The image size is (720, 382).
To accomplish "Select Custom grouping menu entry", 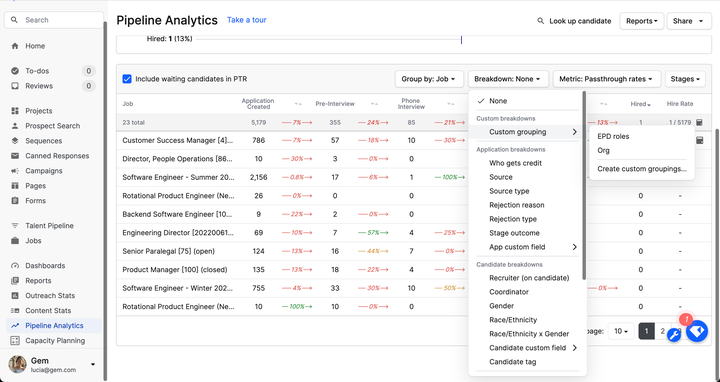I will point(527,132).
